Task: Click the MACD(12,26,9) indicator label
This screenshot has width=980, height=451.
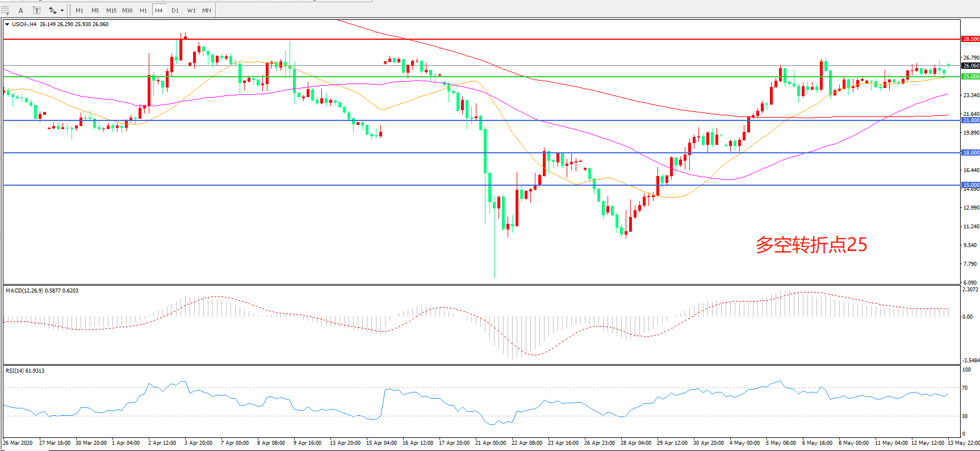Action: pos(41,291)
